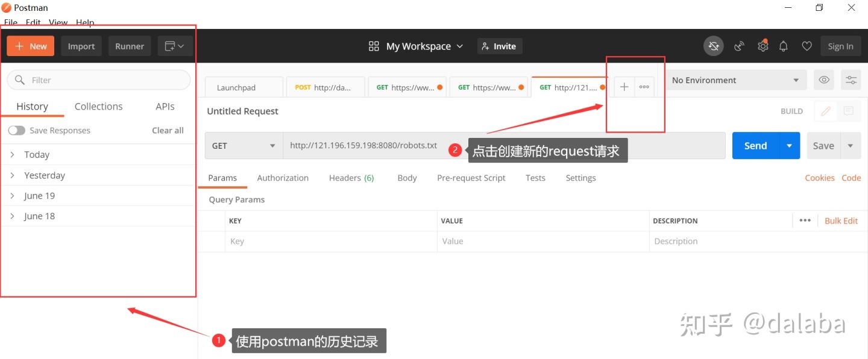Click the Description input cell
Viewport: 868px width, 359px height.
[x=758, y=242]
